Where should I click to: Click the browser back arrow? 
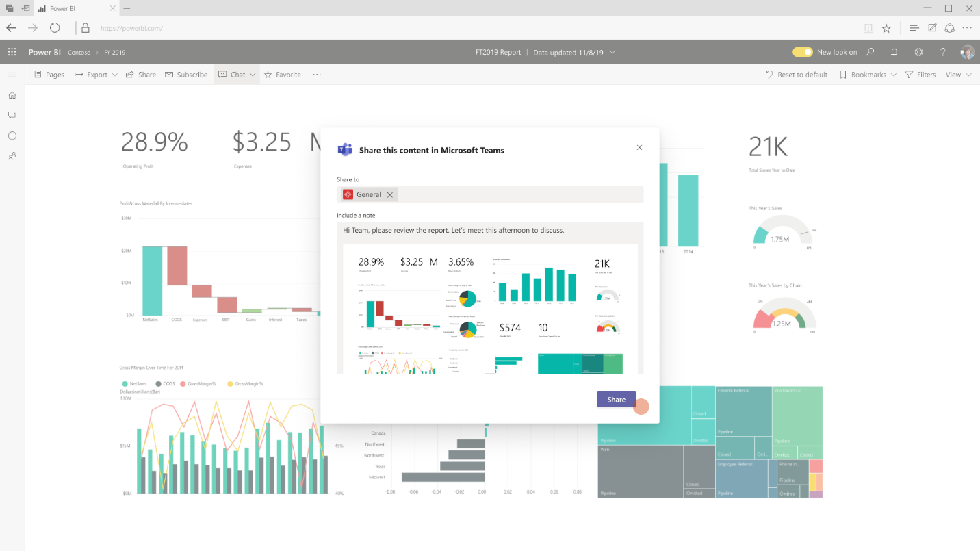tap(11, 28)
